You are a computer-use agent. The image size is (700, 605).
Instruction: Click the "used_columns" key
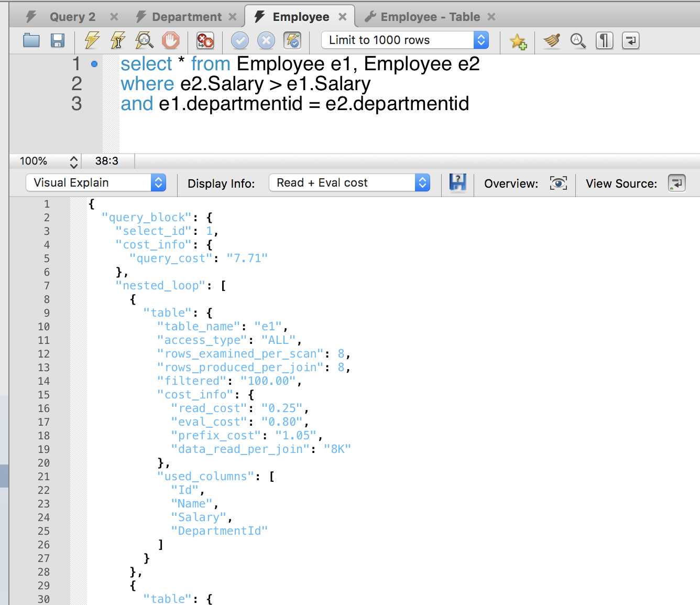coord(206,476)
